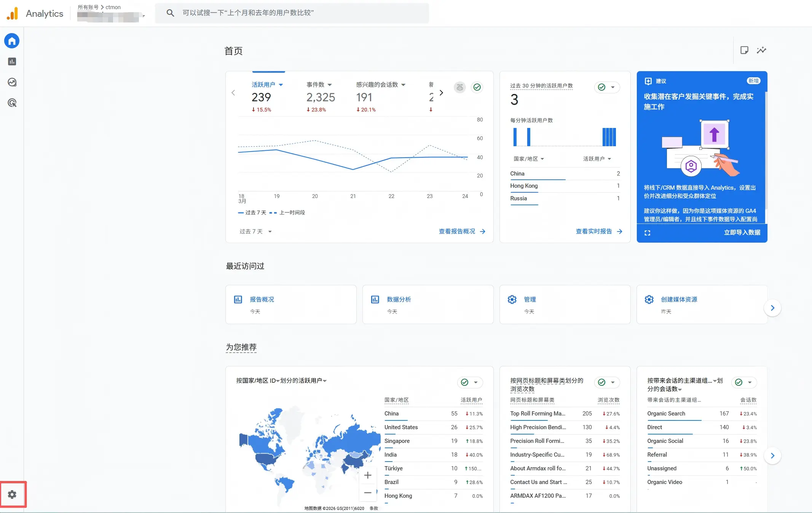Click the 所有账号 breadcrumb
Viewport: 812px width, 513px height.
click(x=88, y=7)
